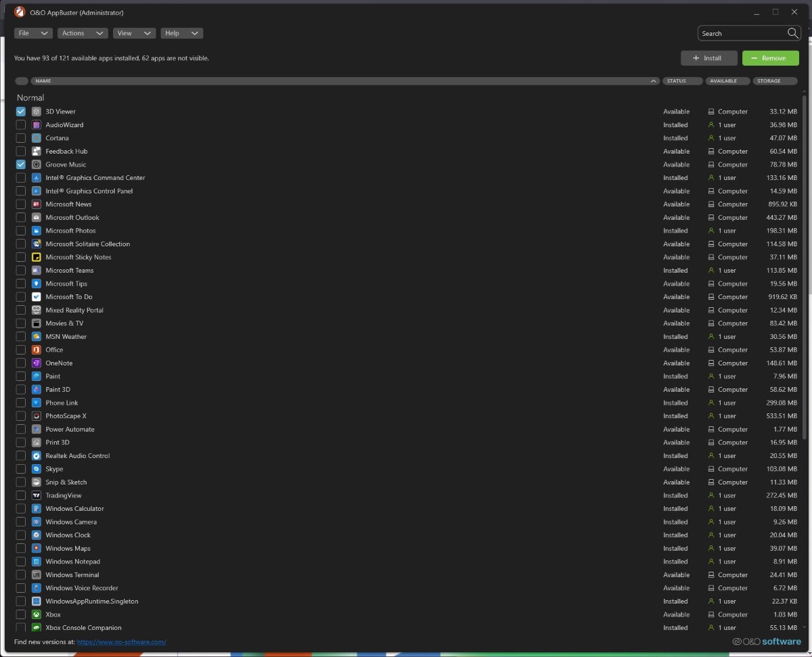Click the MSN Weather app icon
The image size is (812, 657).
37,337
